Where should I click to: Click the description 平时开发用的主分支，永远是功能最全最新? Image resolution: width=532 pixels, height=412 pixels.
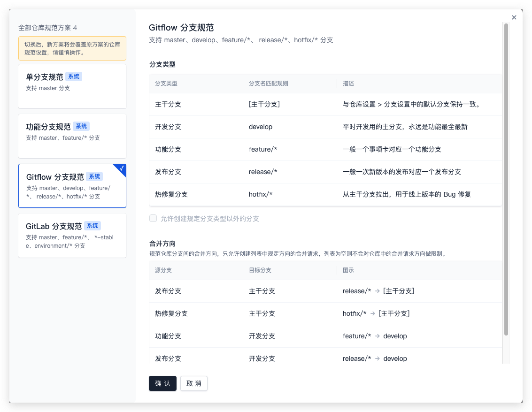tap(405, 127)
